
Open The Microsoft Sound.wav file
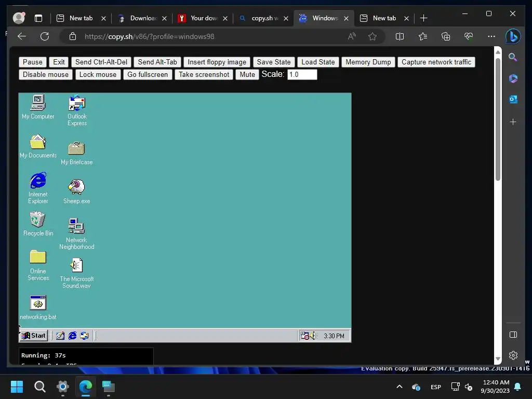click(77, 273)
